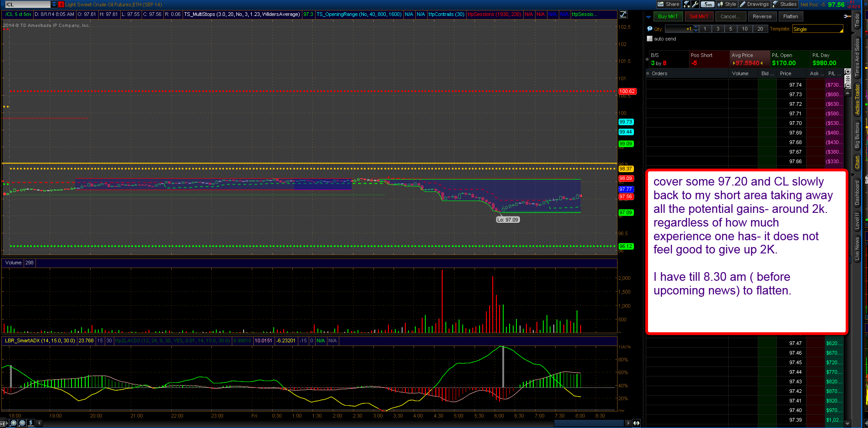This screenshot has width=868, height=428.
Task: Decrease quantity with stepper down arrow
Action: (696, 31)
